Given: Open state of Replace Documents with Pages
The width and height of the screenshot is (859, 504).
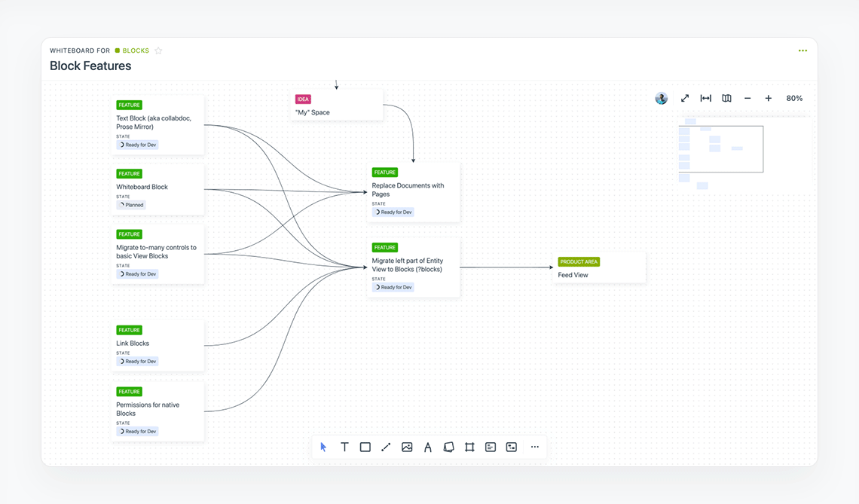Looking at the screenshot, I should [x=393, y=212].
